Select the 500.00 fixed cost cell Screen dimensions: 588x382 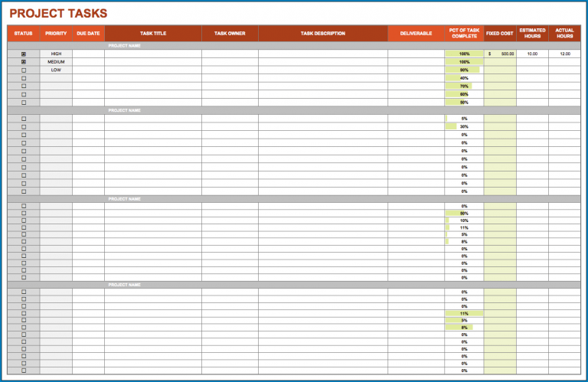click(x=500, y=54)
